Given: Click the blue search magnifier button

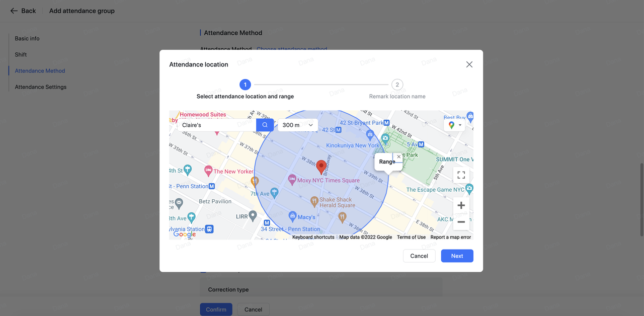Looking at the screenshot, I should pyautogui.click(x=265, y=125).
